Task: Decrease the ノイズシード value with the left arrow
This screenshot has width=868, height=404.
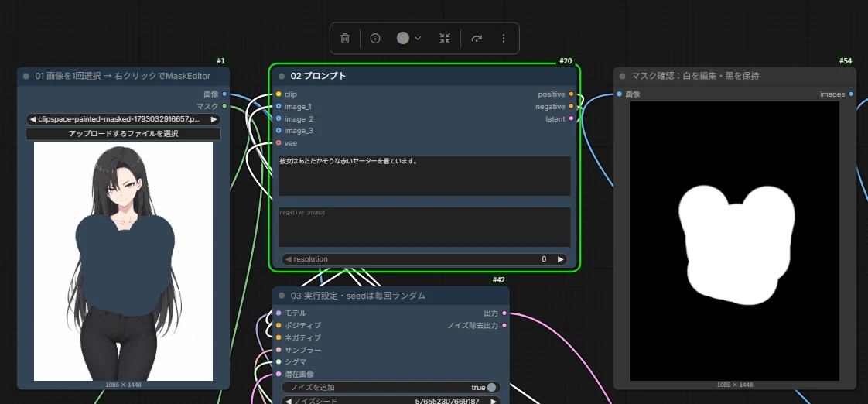Action: point(289,401)
